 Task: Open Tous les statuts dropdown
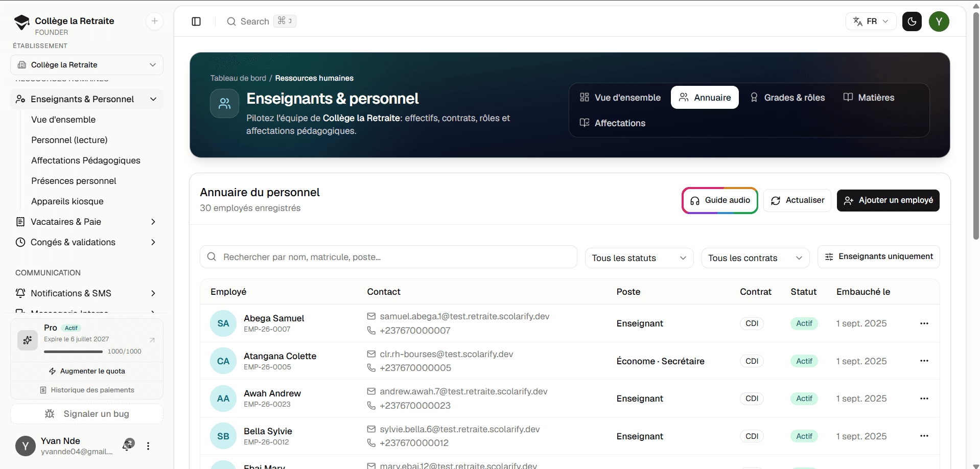tap(639, 258)
